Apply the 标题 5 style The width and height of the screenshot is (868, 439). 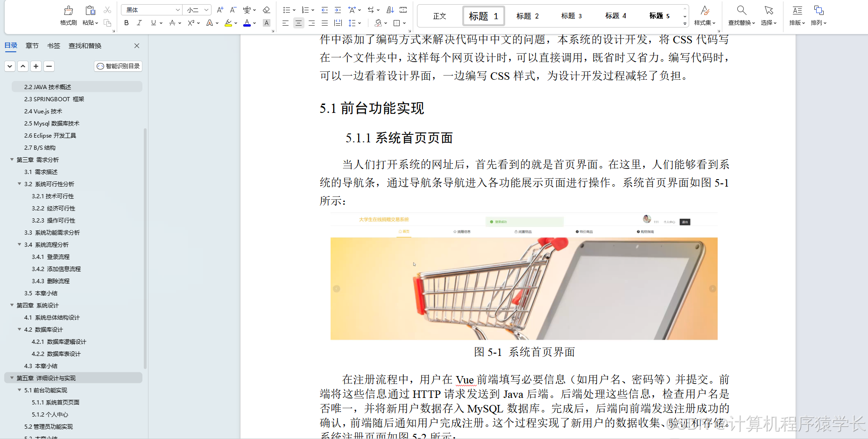pos(659,16)
